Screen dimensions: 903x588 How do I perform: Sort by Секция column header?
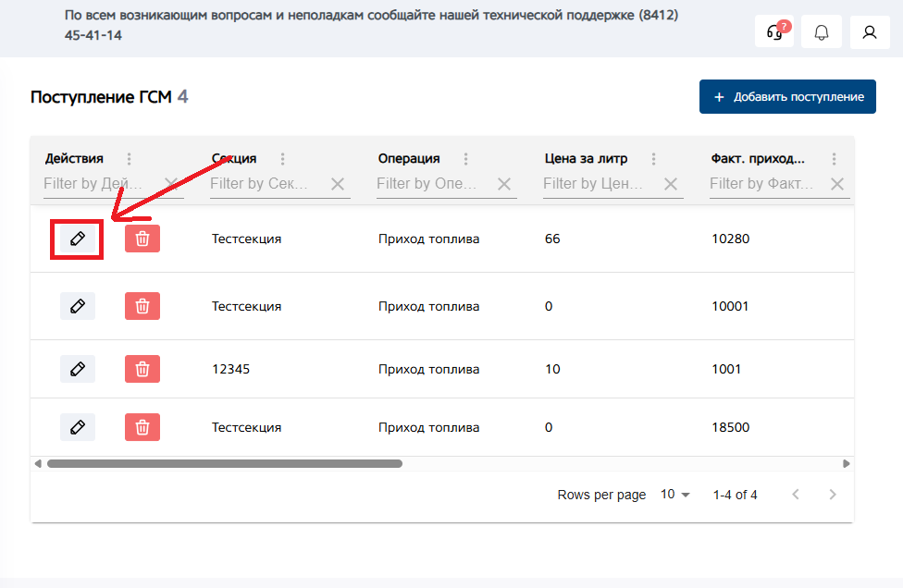click(234, 158)
